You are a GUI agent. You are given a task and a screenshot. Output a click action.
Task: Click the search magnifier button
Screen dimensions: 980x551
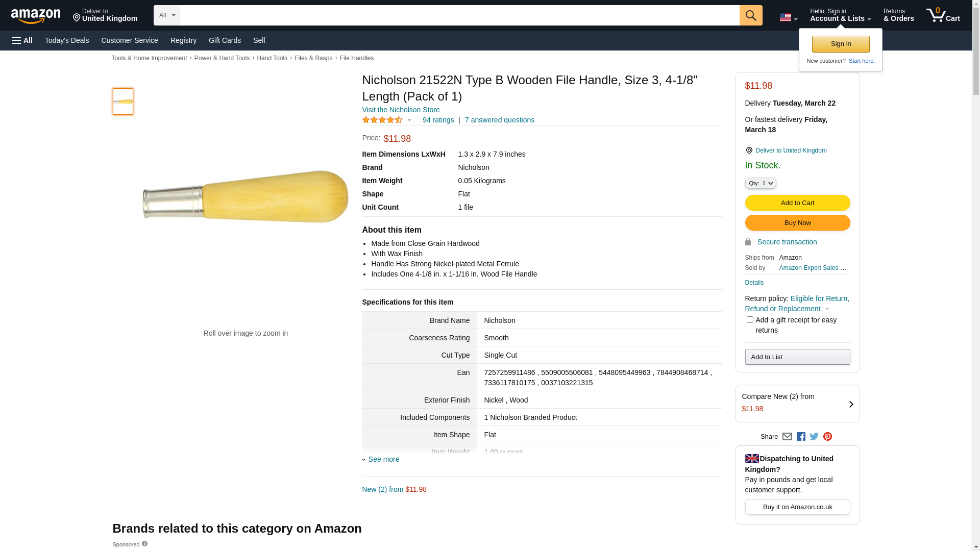pos(751,15)
